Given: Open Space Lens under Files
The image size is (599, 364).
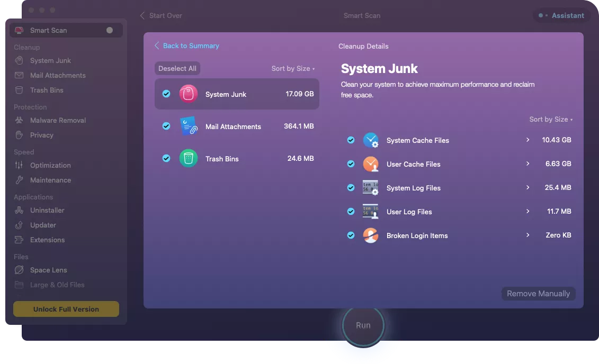Looking at the screenshot, I should (x=48, y=270).
